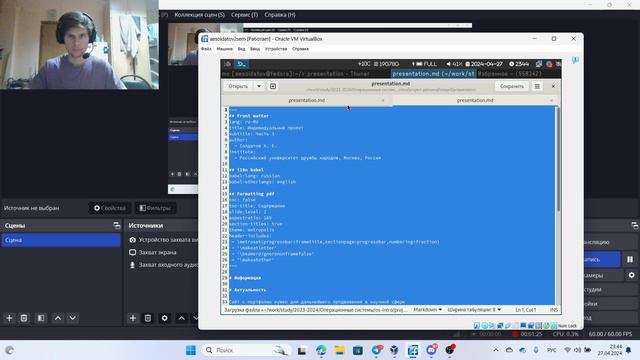Image resolution: width=640 pixels, height=360 pixels.
Task: Select the Сцена item in Scenes list
Action: (x=61, y=240)
